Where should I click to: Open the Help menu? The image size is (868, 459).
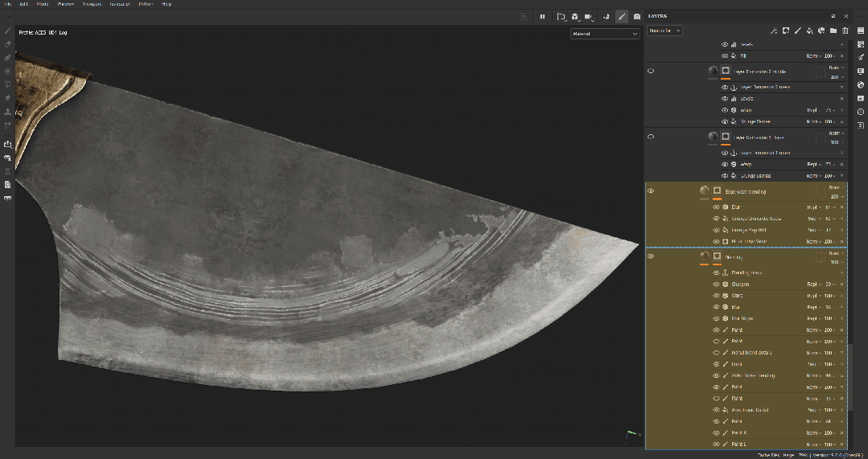coord(167,4)
